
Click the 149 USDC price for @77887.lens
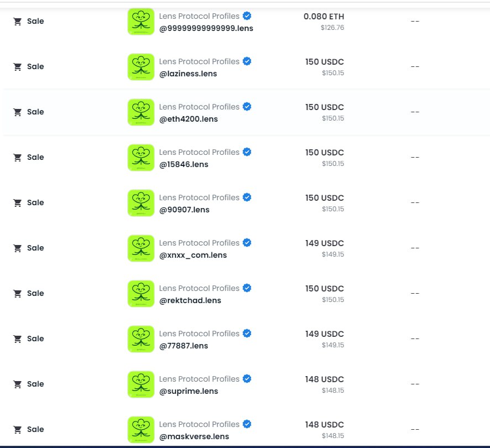[x=325, y=334]
